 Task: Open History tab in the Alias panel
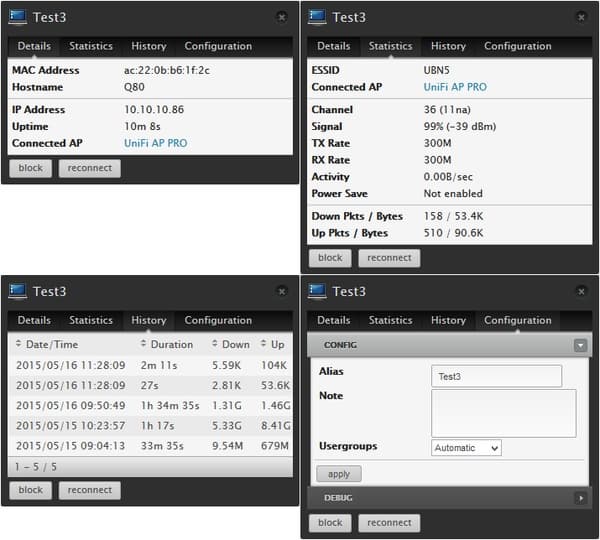point(448,320)
